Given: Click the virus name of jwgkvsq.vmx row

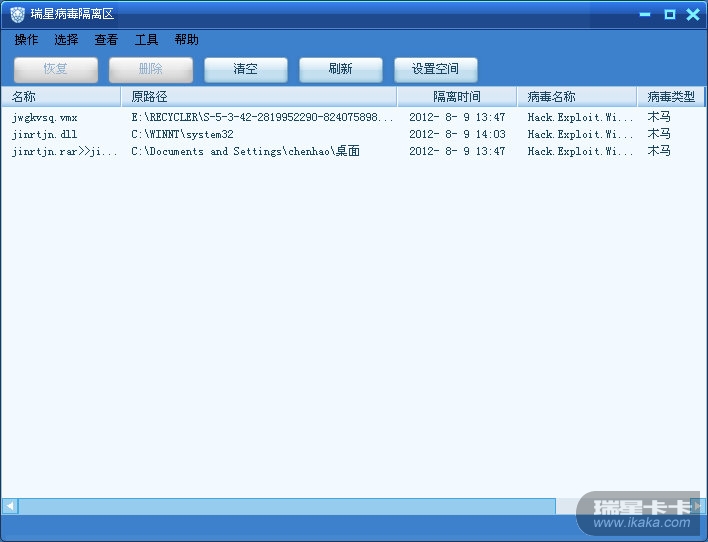Looking at the screenshot, I should (x=580, y=117).
